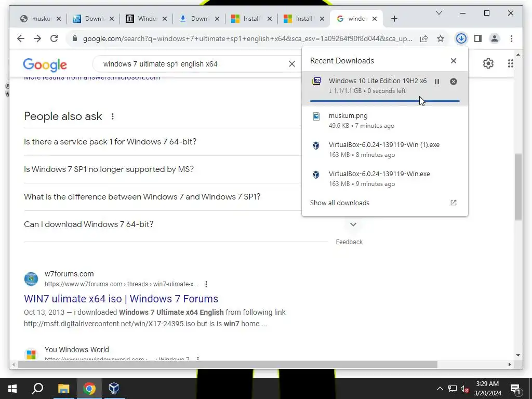Click Windows 10 Lite Edition download progress bar
Image resolution: width=532 pixels, height=399 pixels.
point(385,101)
